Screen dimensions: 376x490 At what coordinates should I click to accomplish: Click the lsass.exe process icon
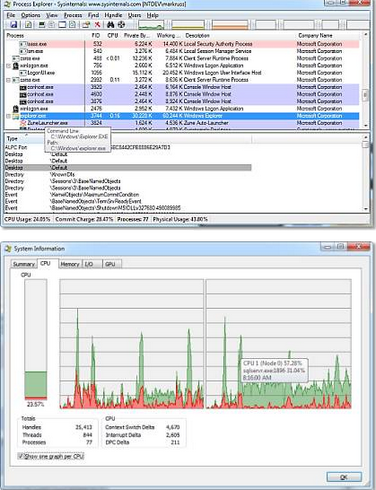[23, 44]
